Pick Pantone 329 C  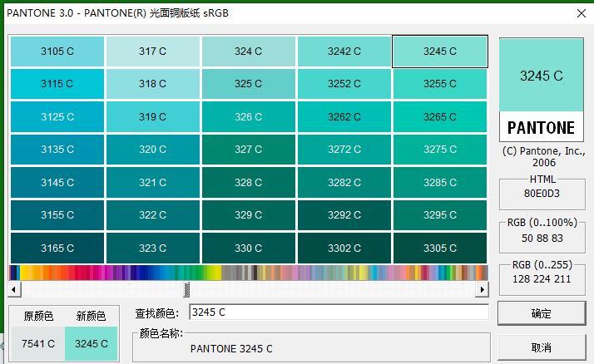249,215
